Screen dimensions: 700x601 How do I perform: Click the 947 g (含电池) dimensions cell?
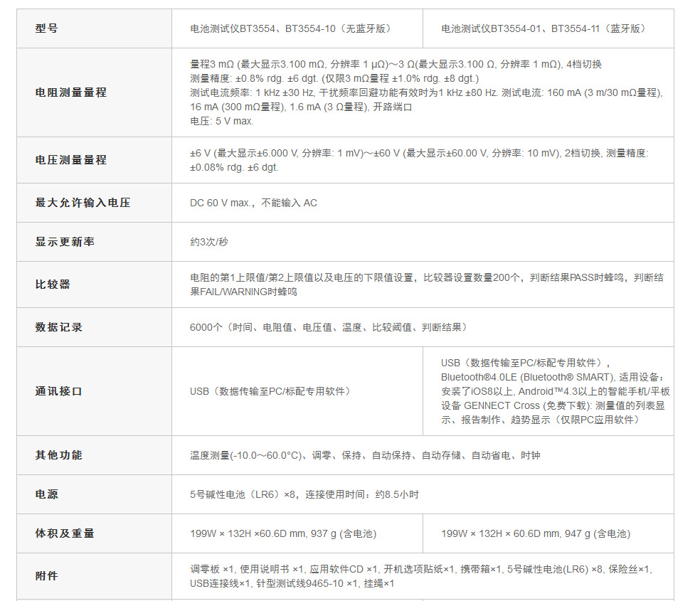pyautogui.click(x=548, y=533)
